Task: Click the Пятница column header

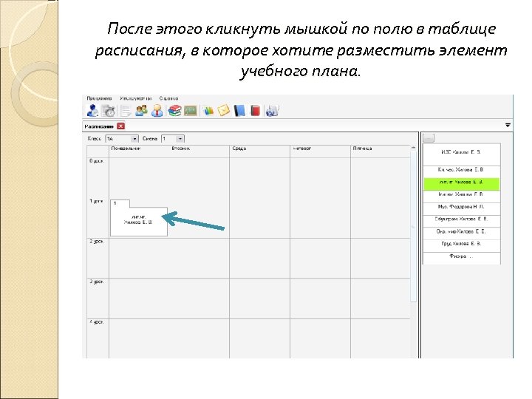Action: 362,149
